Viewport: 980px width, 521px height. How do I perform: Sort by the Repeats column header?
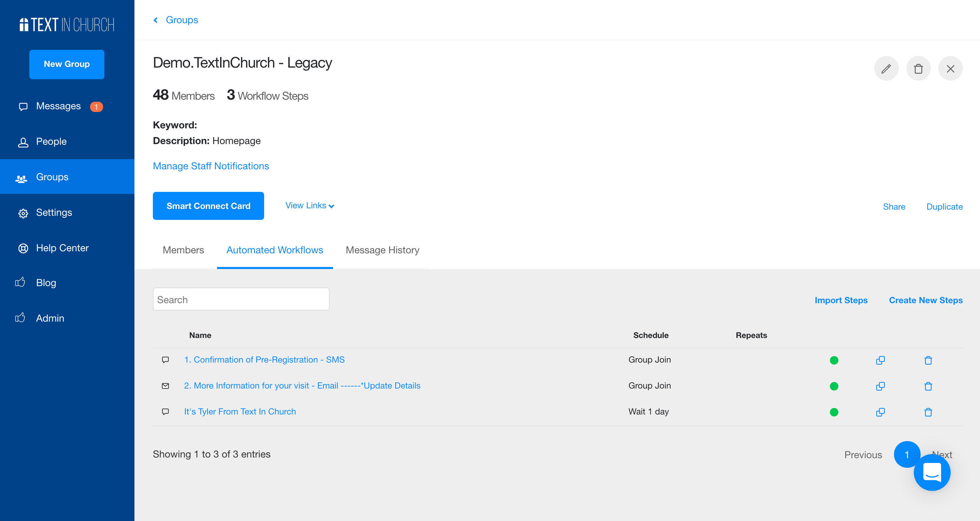point(751,335)
